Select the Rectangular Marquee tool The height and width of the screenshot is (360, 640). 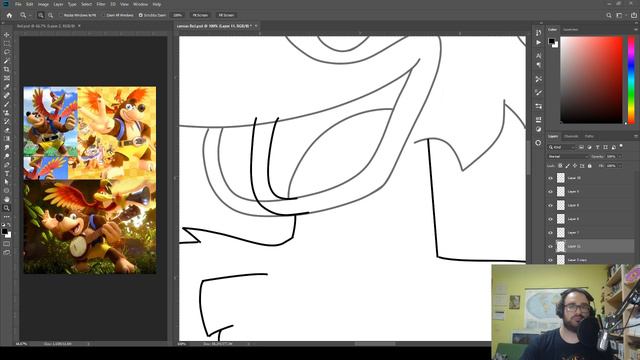pyautogui.click(x=7, y=44)
